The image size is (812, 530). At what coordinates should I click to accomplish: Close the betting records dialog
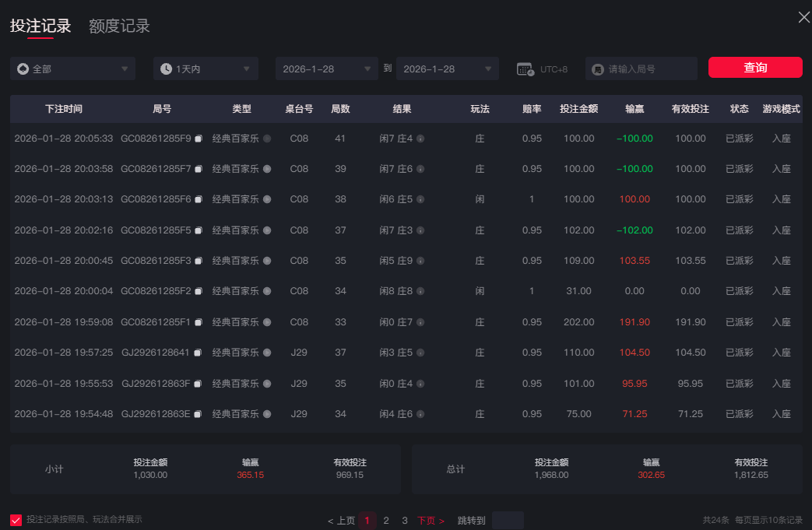click(x=803, y=17)
